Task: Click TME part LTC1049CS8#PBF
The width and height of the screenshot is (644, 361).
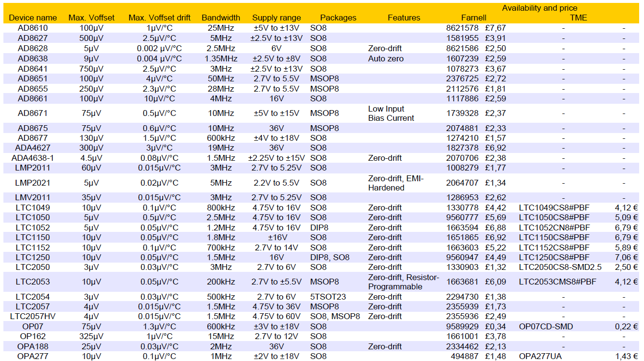Action: pos(554,208)
